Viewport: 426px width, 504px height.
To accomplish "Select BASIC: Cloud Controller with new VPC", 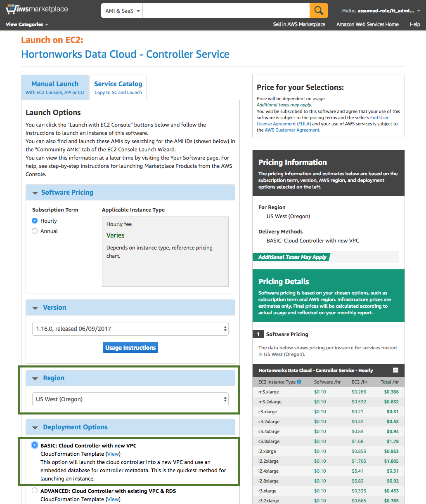I will pyautogui.click(x=34, y=445).
